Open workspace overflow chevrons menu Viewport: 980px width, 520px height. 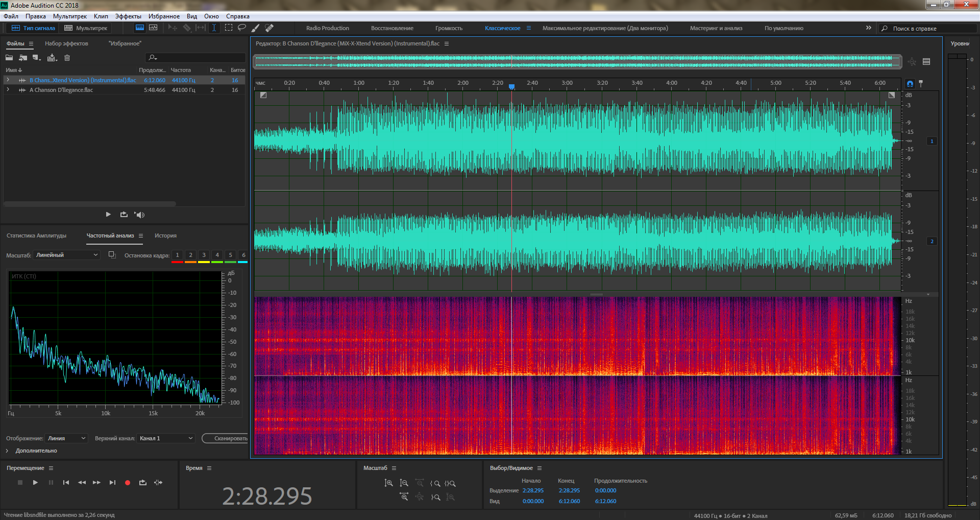(x=869, y=28)
